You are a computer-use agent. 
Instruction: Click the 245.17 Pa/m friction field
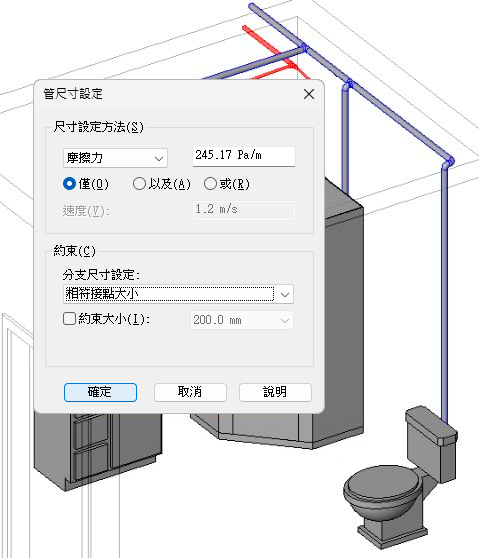click(244, 156)
